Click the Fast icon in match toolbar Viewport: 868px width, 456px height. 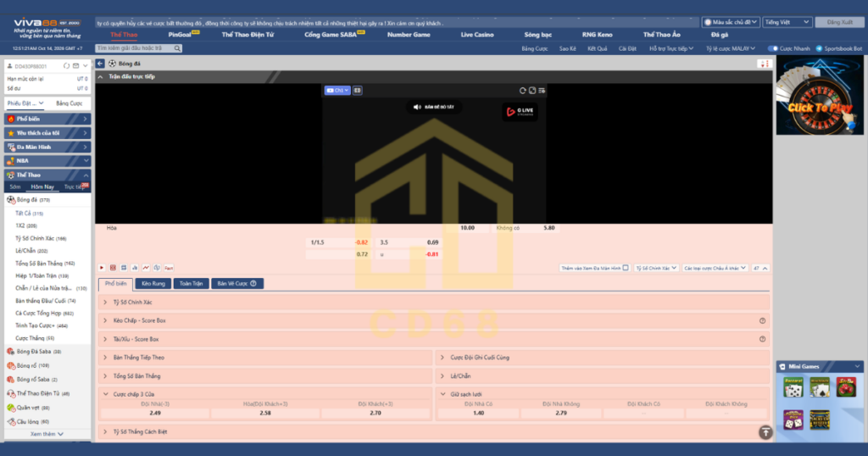(169, 268)
